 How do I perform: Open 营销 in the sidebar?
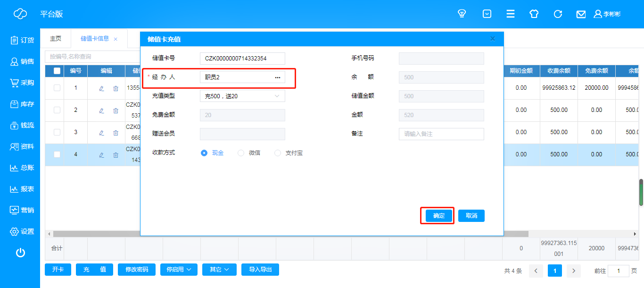[22, 210]
